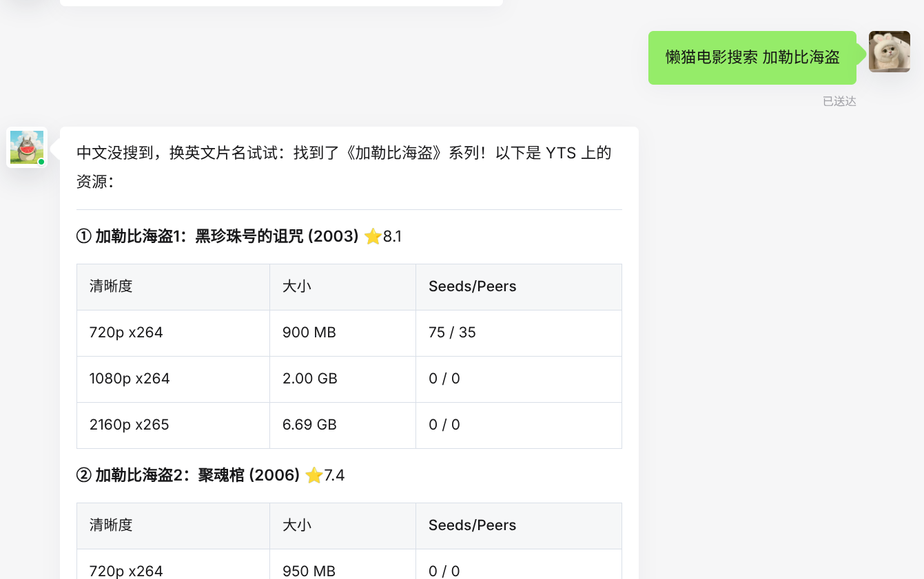
Task: Click Seeds/Peers header in first movie table
Action: tap(519, 287)
